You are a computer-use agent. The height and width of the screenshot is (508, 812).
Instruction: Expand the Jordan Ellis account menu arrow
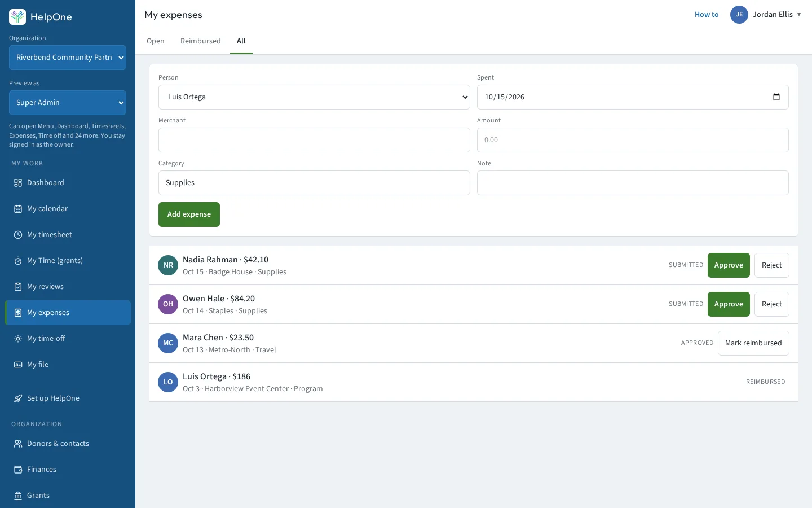[x=799, y=15]
